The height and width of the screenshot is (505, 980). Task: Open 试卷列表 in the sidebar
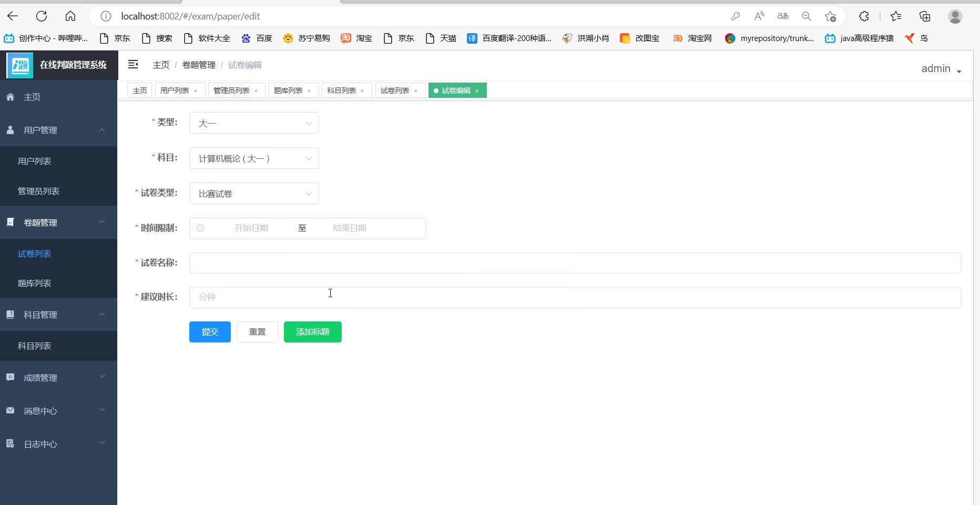[58, 254]
